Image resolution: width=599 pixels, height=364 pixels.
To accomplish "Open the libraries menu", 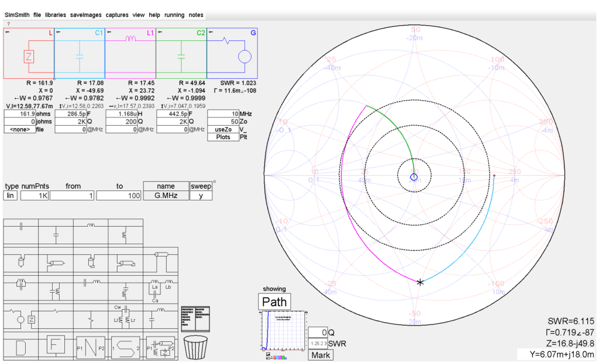I will coord(56,15).
